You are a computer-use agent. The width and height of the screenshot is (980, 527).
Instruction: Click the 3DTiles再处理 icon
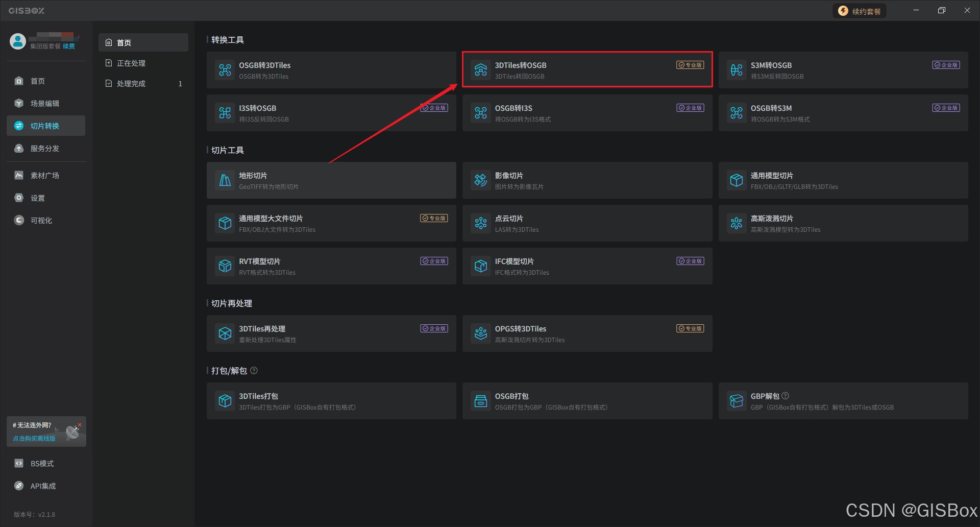pos(225,333)
